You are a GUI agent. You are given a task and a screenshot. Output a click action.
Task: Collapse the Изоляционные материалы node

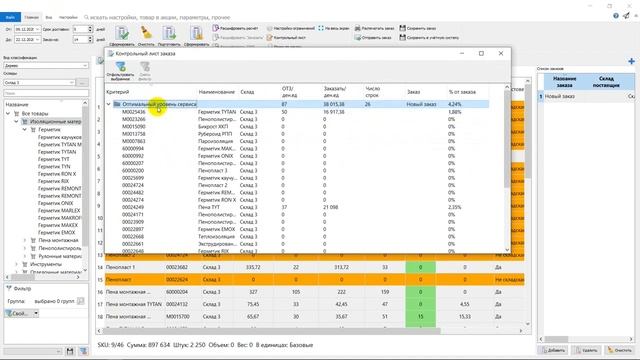16,122
